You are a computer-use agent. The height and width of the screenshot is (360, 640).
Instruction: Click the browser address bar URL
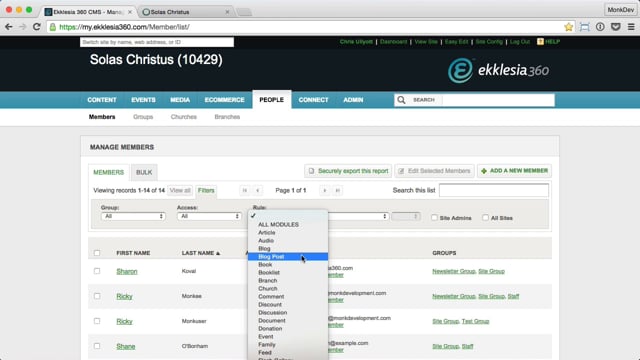click(x=124, y=27)
